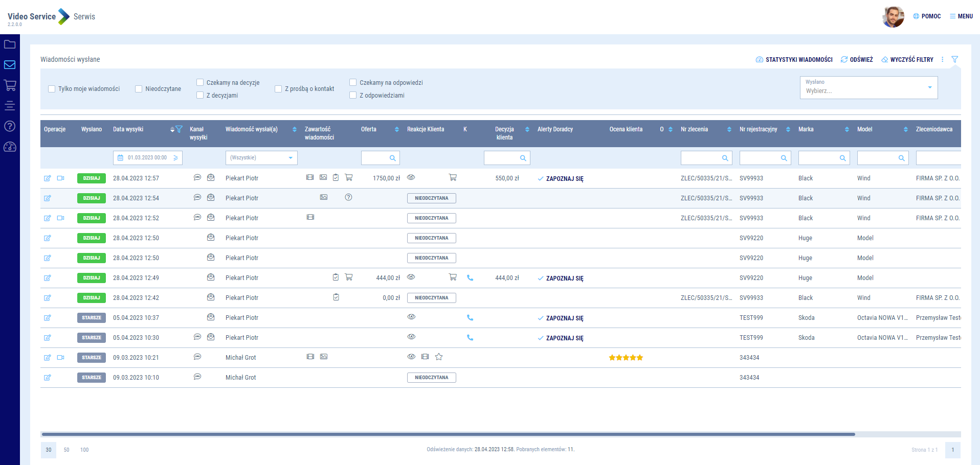Click video camera icon in 09.03.2023 10:21 row
Screen dimensions: 980x465
click(61, 358)
